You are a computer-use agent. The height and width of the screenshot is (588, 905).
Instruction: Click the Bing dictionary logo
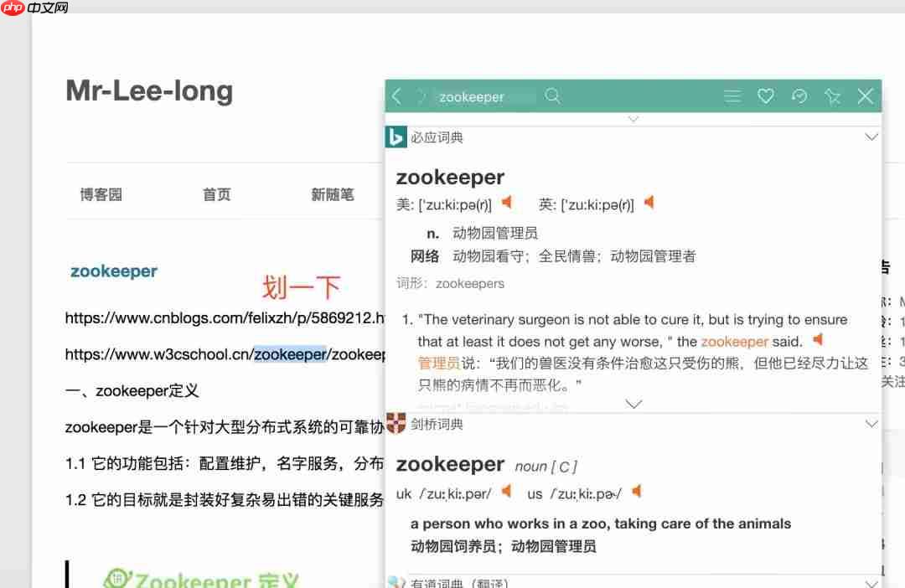pyautogui.click(x=394, y=137)
